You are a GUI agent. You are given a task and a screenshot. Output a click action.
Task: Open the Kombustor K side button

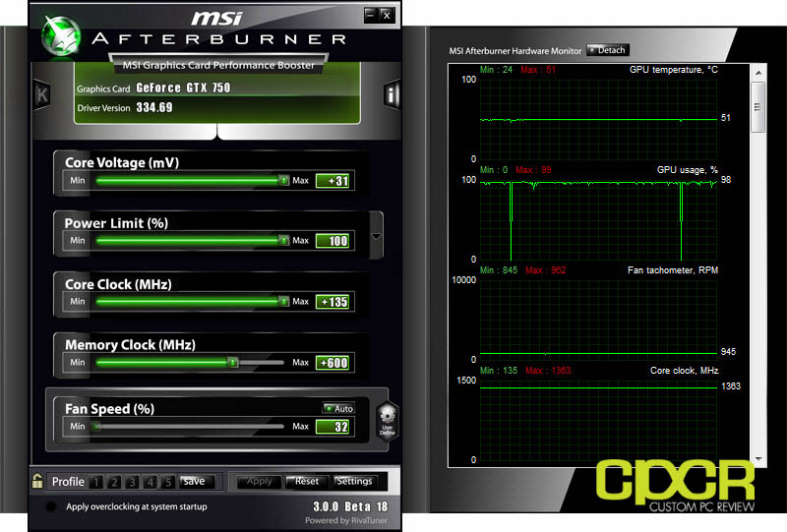click(41, 94)
